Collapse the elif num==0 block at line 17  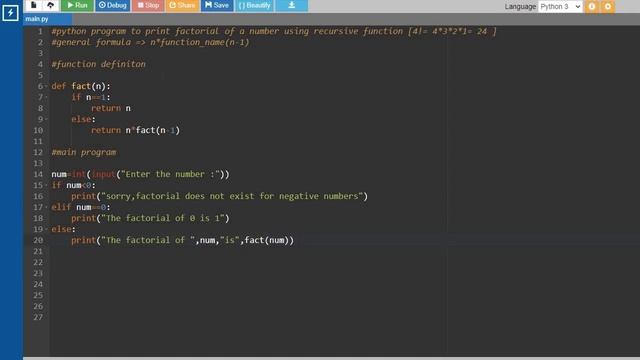[x=46, y=207]
